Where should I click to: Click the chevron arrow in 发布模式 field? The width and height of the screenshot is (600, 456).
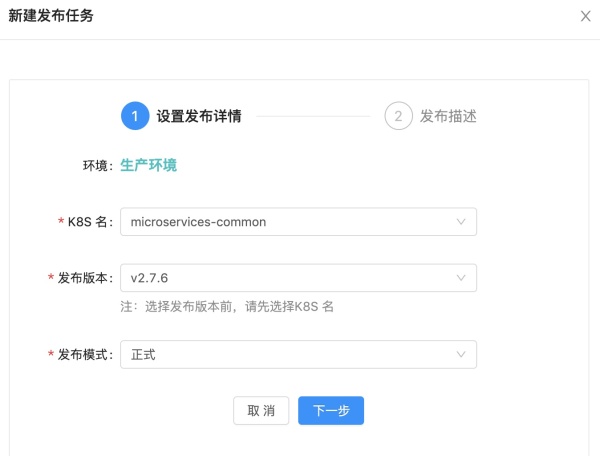461,355
